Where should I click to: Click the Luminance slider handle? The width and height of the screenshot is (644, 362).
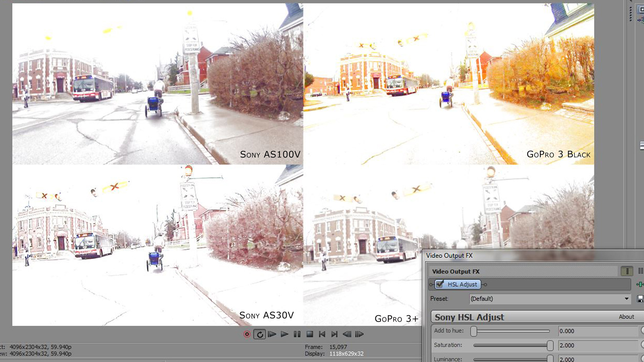coord(550,359)
